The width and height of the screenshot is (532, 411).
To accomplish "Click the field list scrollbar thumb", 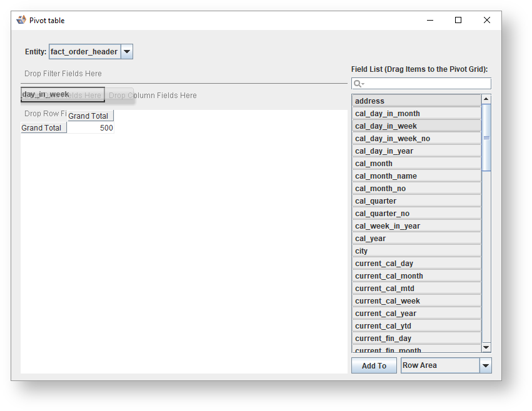I will tap(486, 137).
